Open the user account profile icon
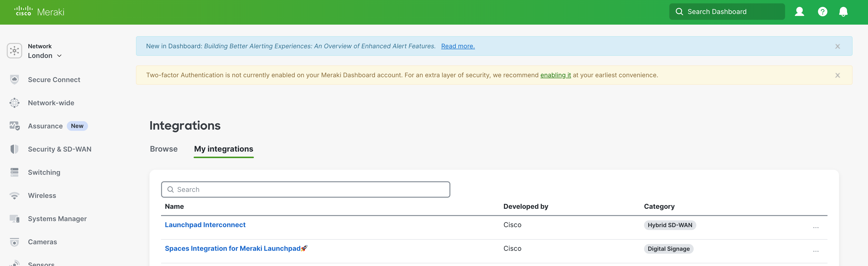Viewport: 868px width, 266px height. 799,12
